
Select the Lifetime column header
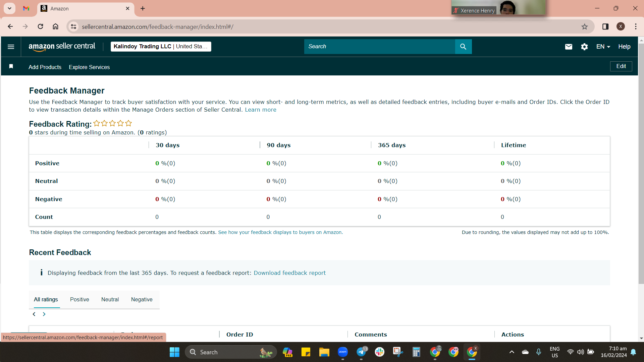click(x=514, y=145)
